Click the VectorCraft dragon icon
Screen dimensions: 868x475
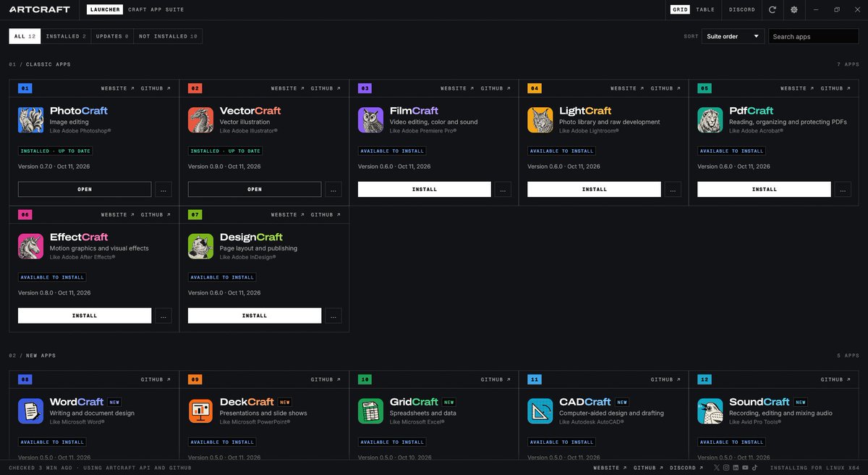(x=200, y=120)
